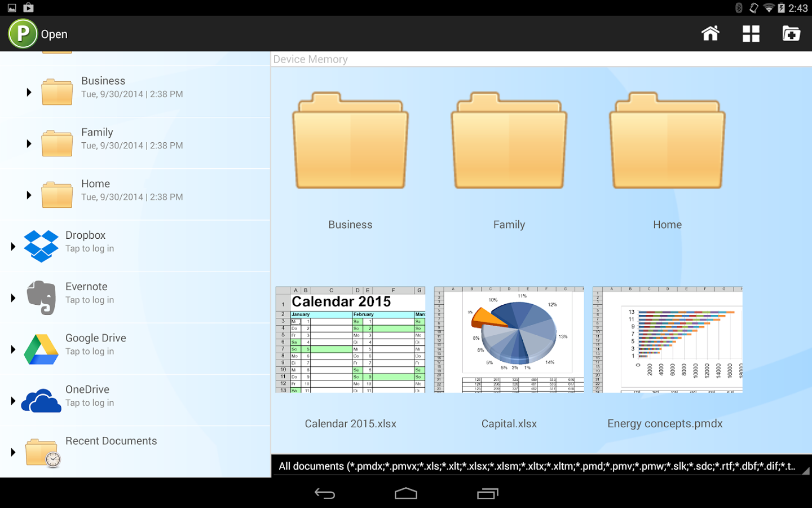Expand the Business folder in sidebar
The image size is (812, 508).
point(29,92)
